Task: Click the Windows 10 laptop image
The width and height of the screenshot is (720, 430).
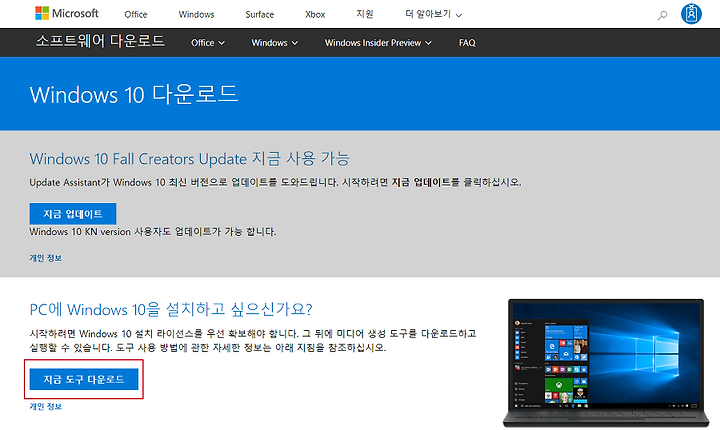Action: 606,363
